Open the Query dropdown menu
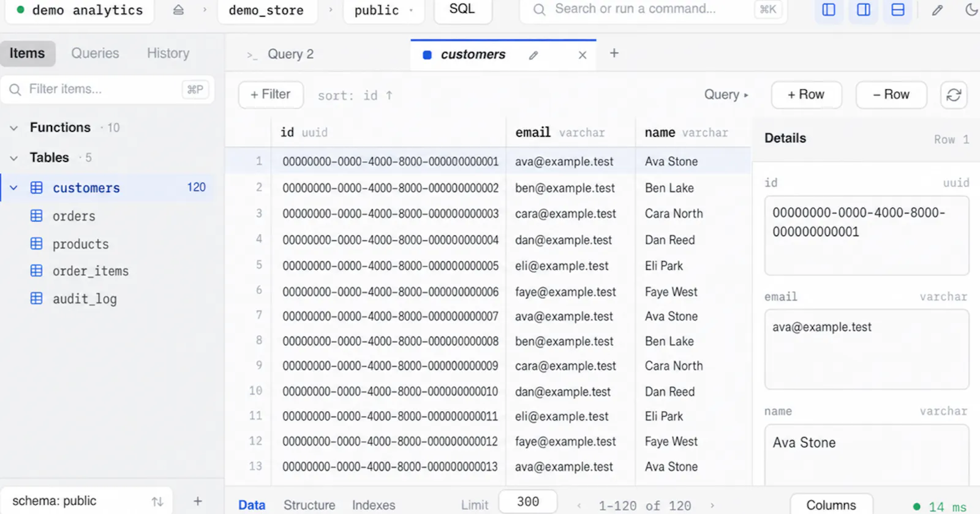This screenshot has height=514, width=980. tap(726, 94)
